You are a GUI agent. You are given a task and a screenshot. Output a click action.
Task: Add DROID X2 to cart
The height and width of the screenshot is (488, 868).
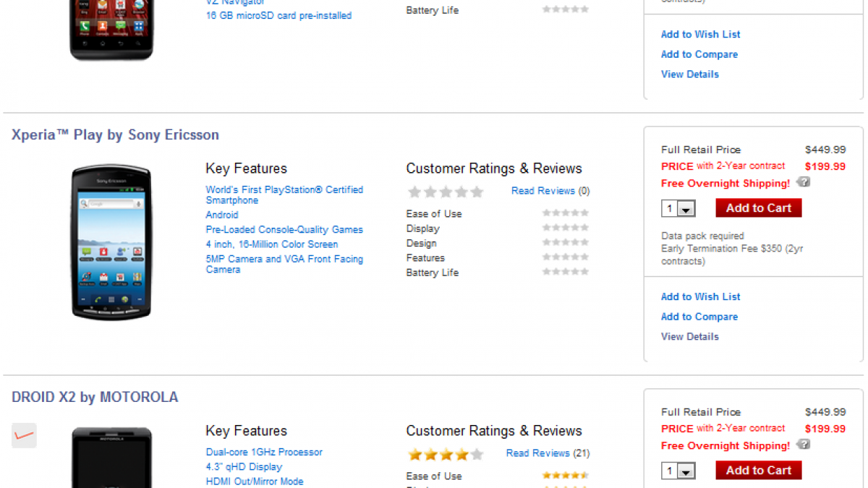pyautogui.click(x=759, y=471)
